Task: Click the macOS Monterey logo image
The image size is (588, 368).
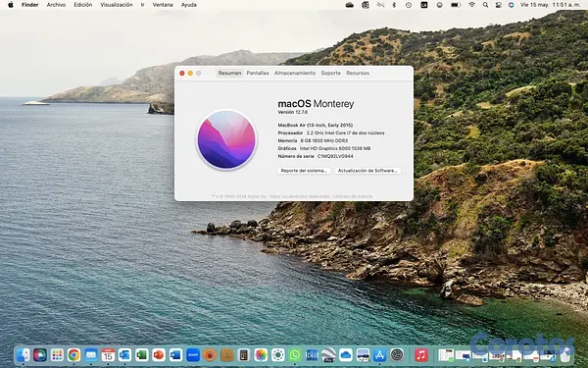Action: (226, 139)
